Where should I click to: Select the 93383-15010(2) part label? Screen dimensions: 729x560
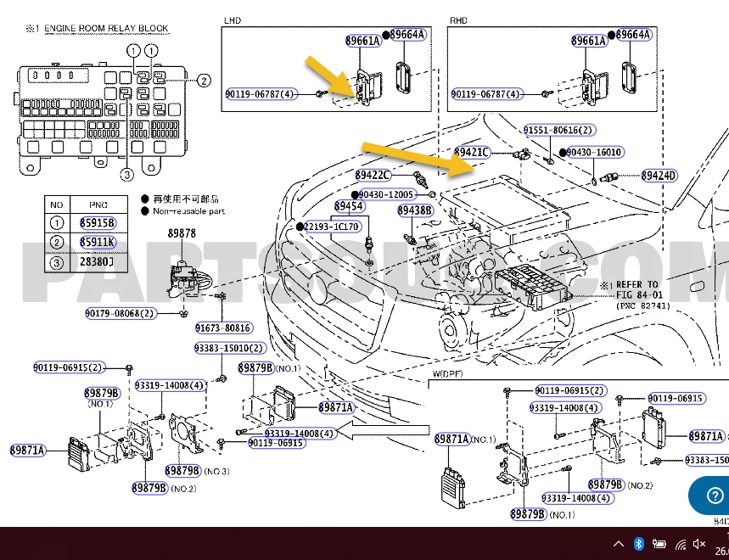(x=229, y=348)
